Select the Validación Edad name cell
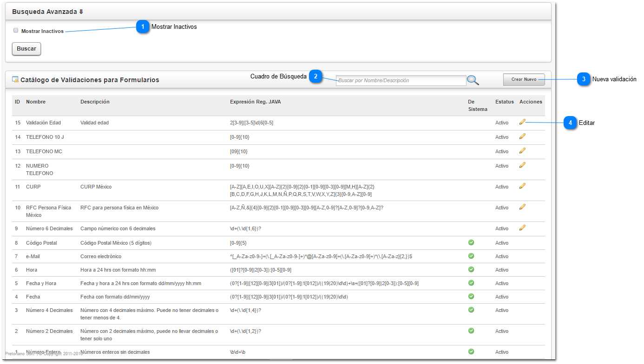644x364 pixels. coord(43,123)
